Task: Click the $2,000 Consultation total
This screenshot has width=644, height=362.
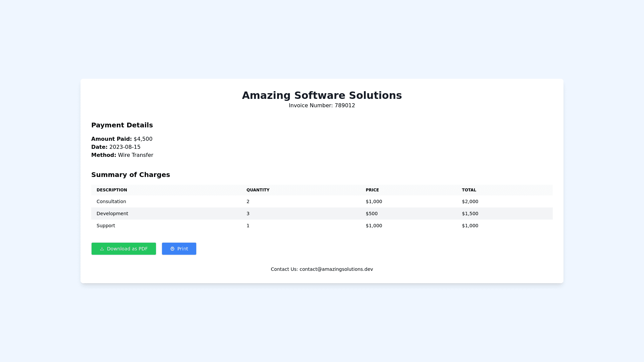Action: pos(470,201)
